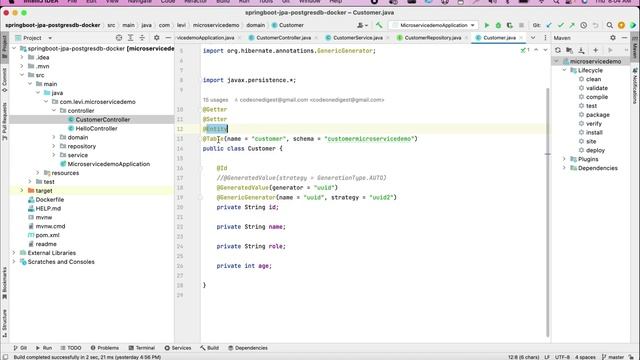The height and width of the screenshot is (360, 640).
Task: Expand the .idea folder
Action: (x=22, y=58)
